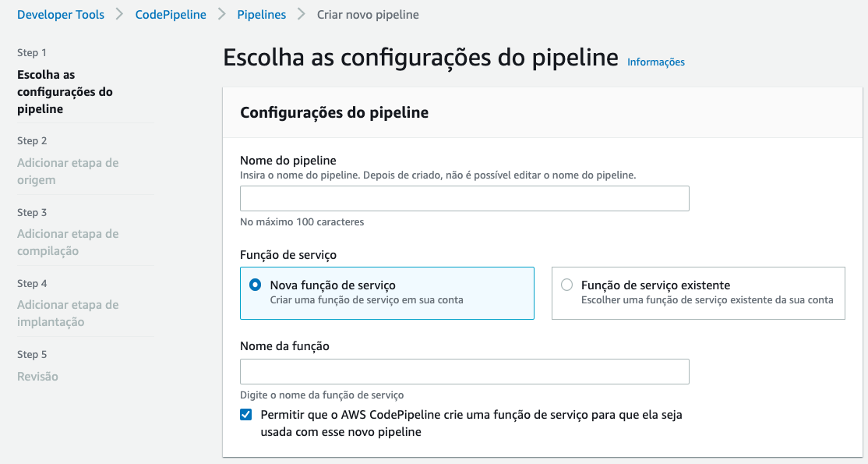Screen dimensions: 868x464
Task: Click chevron separator after Pipelines breadcrumb
Action: pos(302,14)
